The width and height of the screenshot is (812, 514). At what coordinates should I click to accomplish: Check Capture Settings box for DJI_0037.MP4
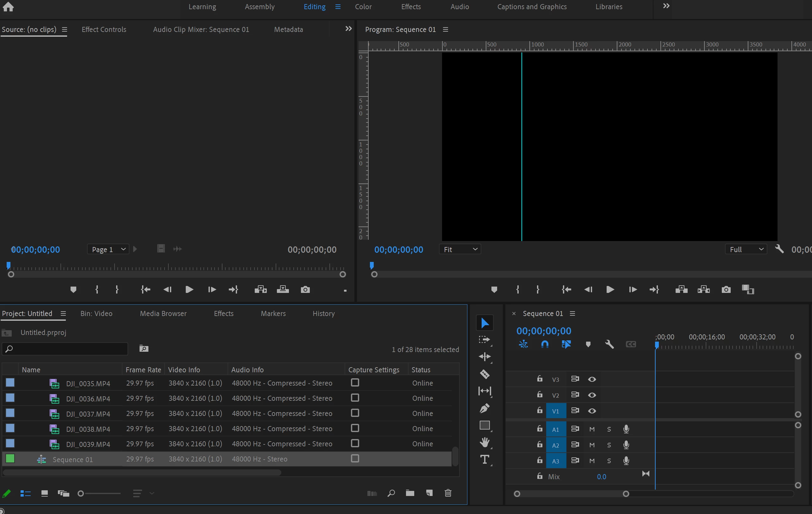point(355,413)
